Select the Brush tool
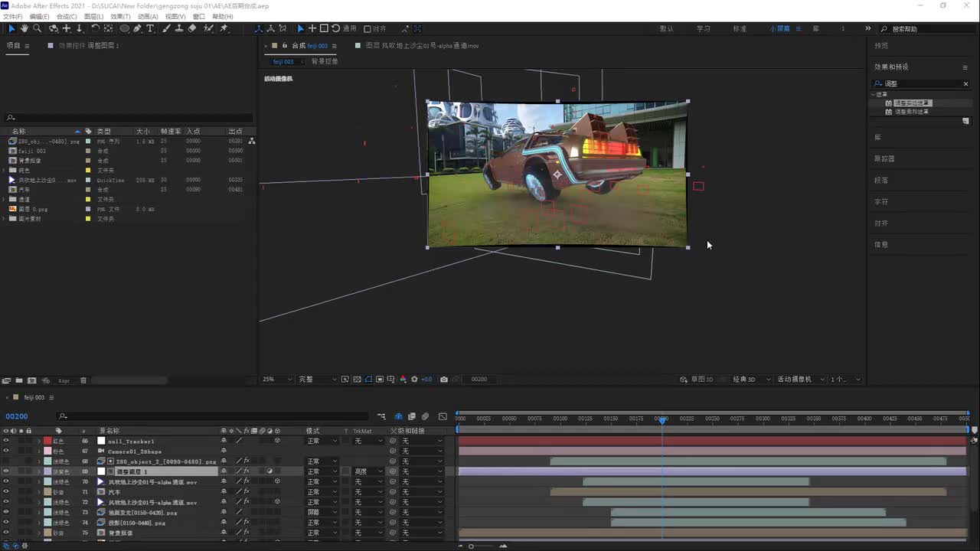Image resolution: width=980 pixels, height=551 pixels. [166, 28]
